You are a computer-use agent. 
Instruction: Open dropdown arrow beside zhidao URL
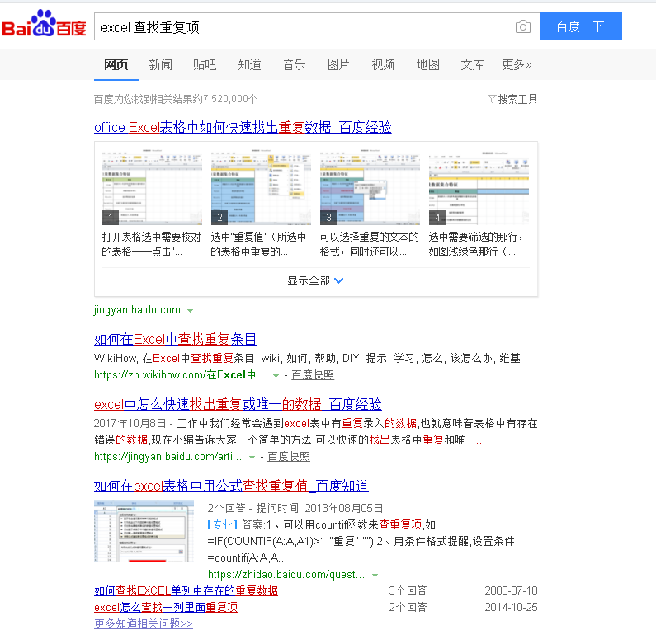coord(375,576)
